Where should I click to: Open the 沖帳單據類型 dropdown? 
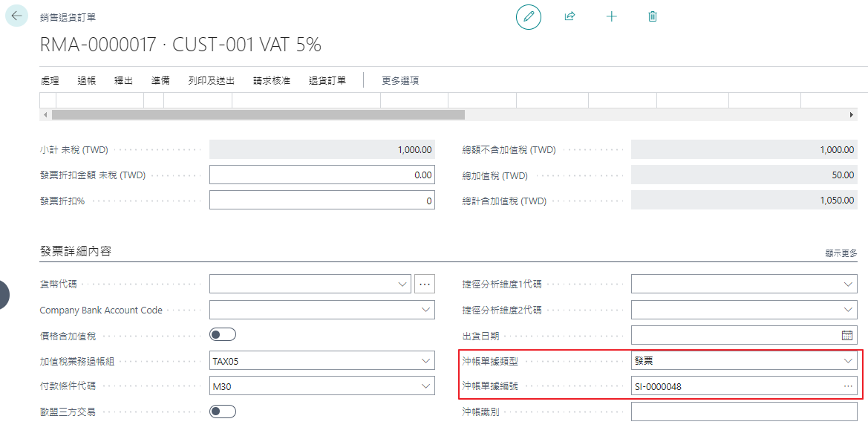point(848,361)
